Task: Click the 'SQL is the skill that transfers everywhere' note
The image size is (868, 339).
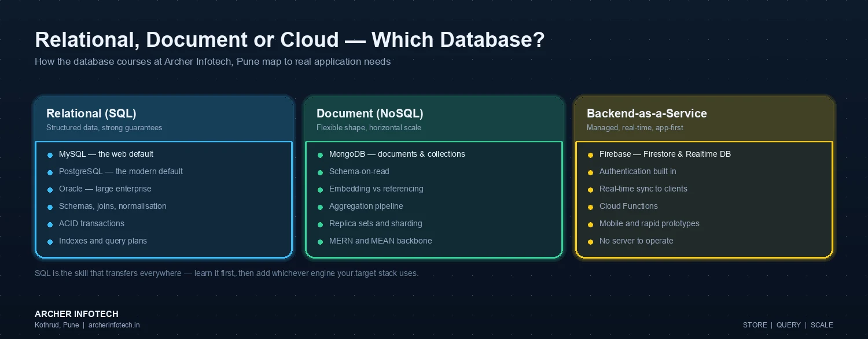Action: pyautogui.click(x=227, y=273)
